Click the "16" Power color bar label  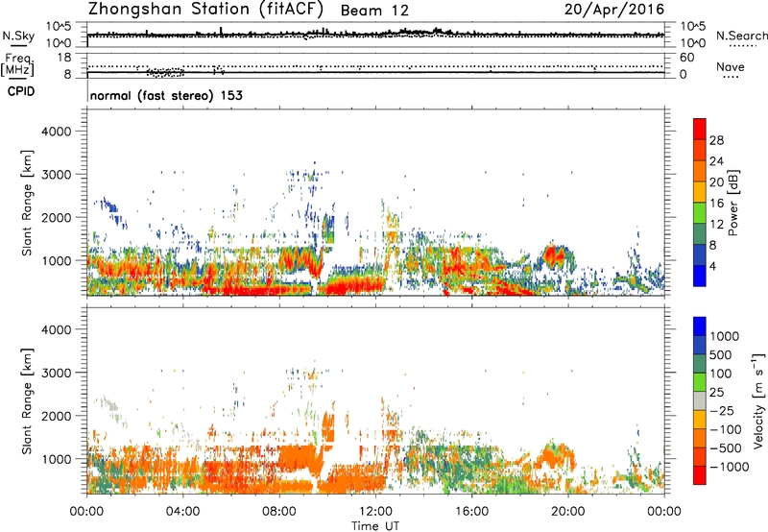[x=716, y=204]
